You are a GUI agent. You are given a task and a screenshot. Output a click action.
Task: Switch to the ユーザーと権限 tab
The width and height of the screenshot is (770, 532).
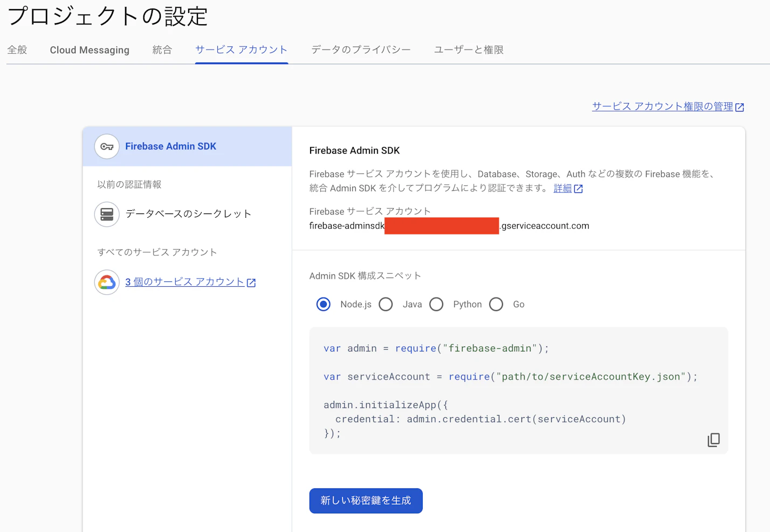click(x=469, y=50)
